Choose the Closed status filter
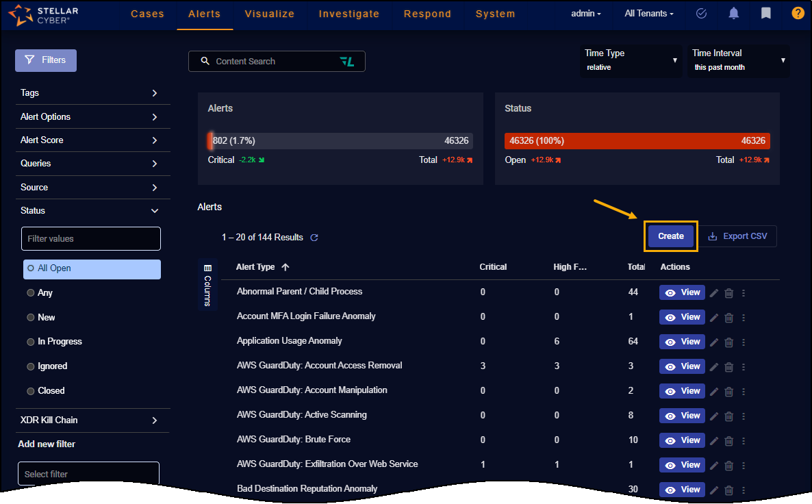This screenshot has width=812, height=504. tap(31, 391)
